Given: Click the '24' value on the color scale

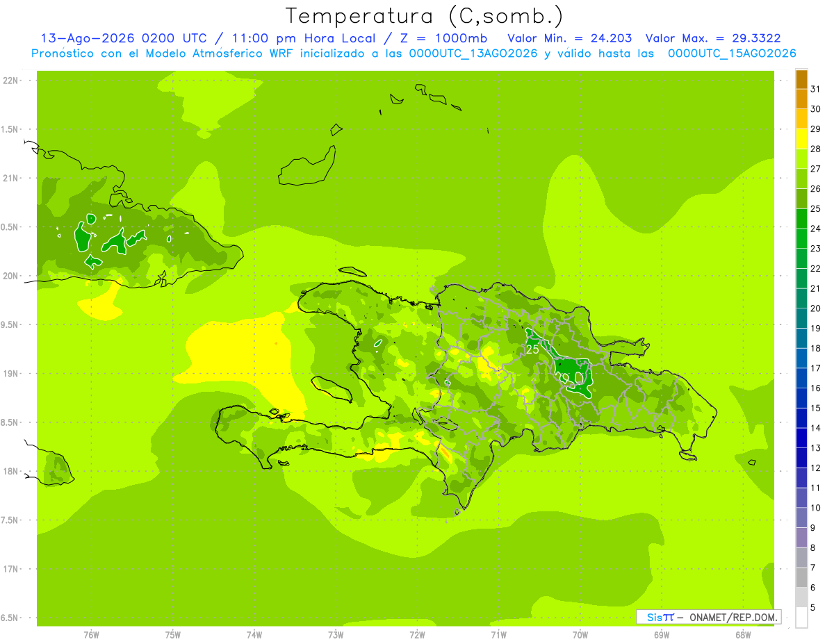Looking at the screenshot, I should point(815,229).
